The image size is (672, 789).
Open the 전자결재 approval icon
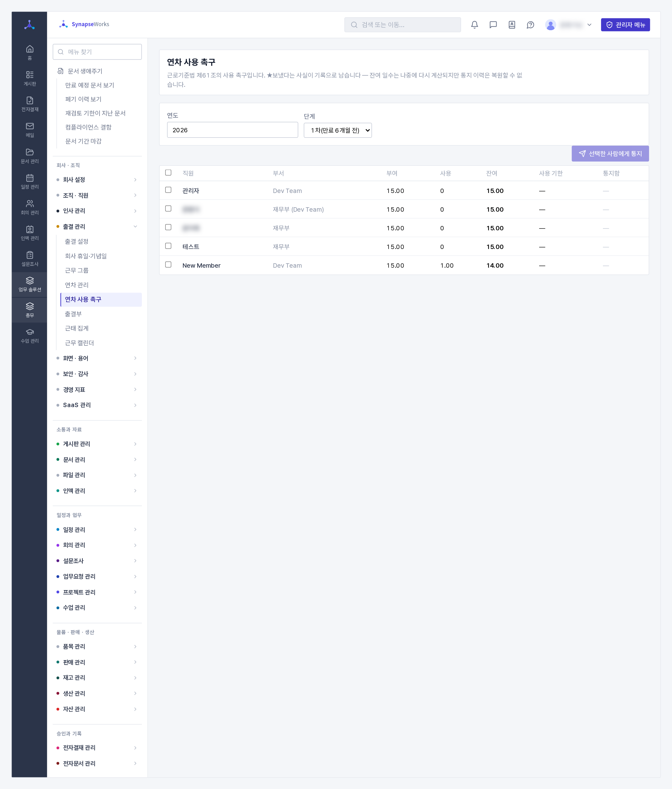pos(30,104)
